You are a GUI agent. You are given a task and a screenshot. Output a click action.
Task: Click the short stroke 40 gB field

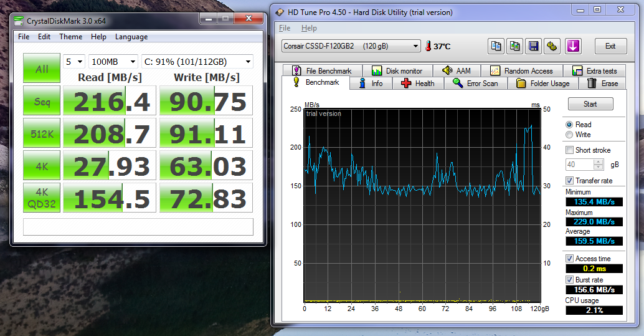pos(580,165)
